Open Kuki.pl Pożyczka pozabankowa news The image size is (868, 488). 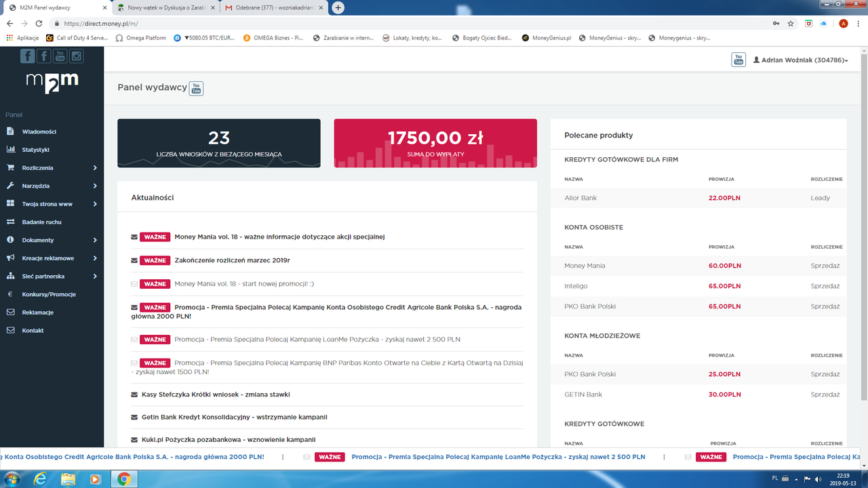[x=229, y=440]
